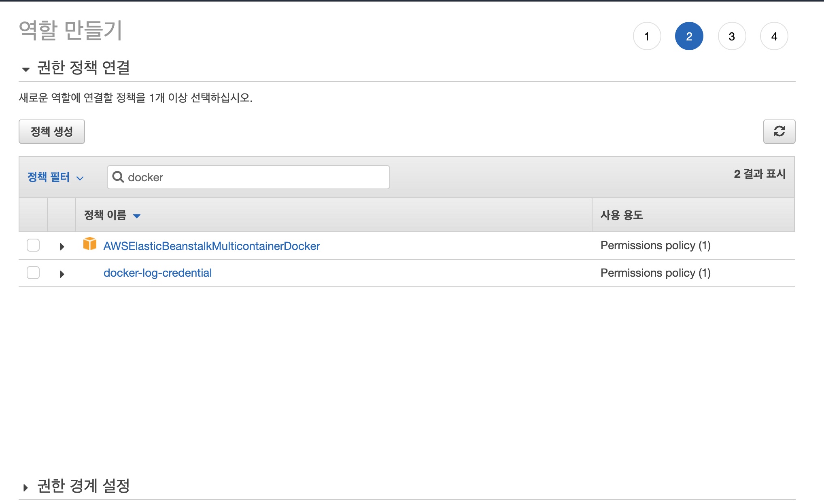This screenshot has height=504, width=824.
Task: Click the orange AWS managed policy box icon
Action: [90, 244]
